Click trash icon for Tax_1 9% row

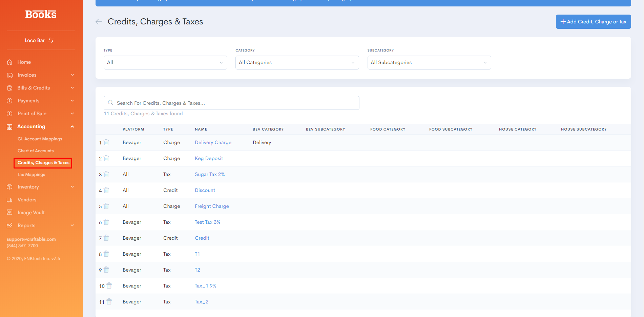(109, 285)
